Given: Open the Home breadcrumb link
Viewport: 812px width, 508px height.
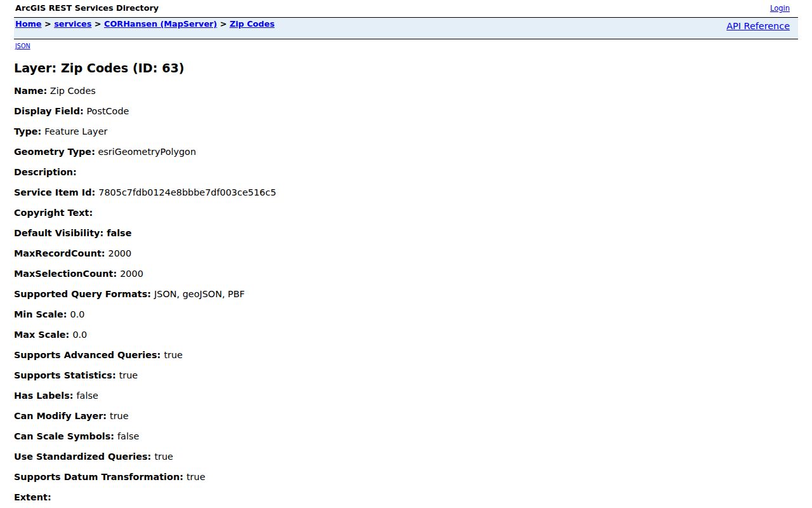Looking at the screenshot, I should coord(28,24).
